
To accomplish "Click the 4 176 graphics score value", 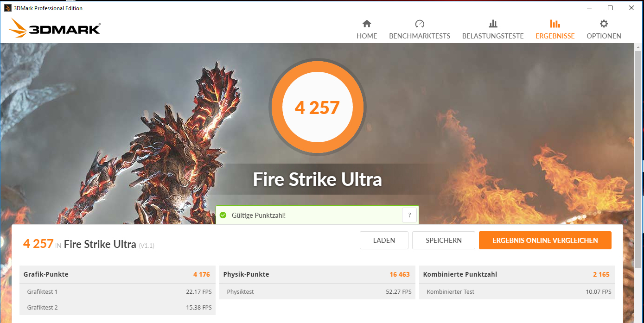I will [202, 274].
